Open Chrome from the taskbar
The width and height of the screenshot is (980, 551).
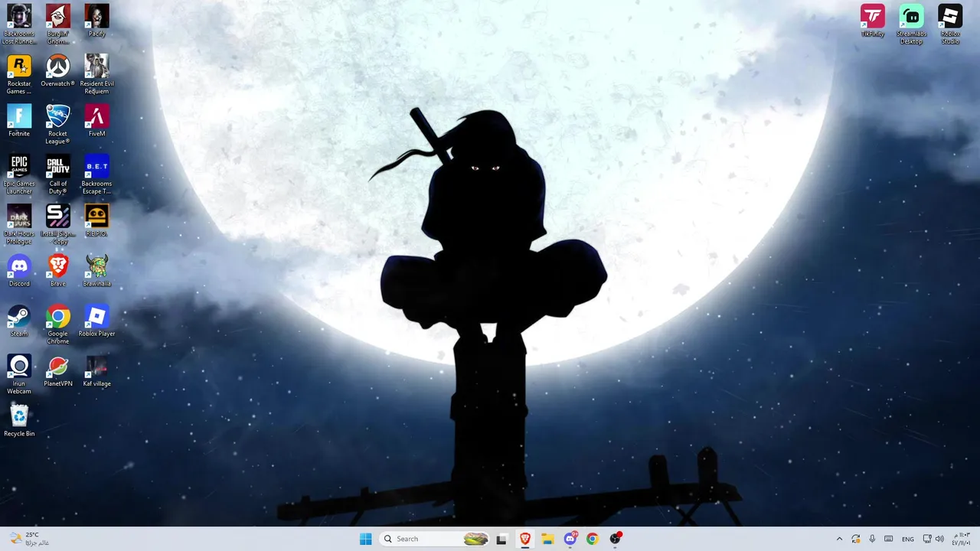click(x=593, y=539)
